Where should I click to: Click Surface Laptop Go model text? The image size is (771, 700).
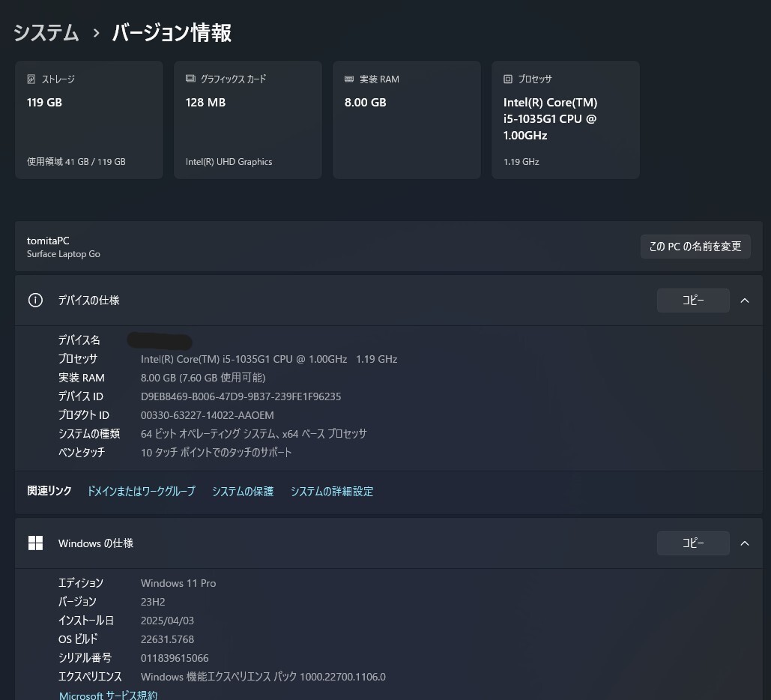[x=64, y=254]
